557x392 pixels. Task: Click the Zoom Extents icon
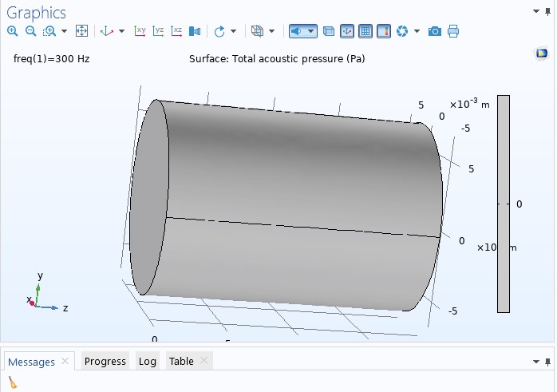pos(81,31)
